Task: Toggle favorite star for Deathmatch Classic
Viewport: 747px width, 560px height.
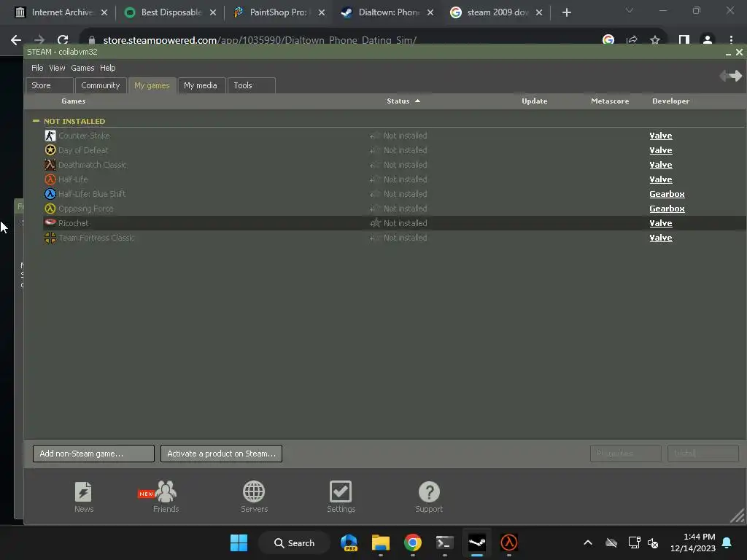Action: (376, 165)
